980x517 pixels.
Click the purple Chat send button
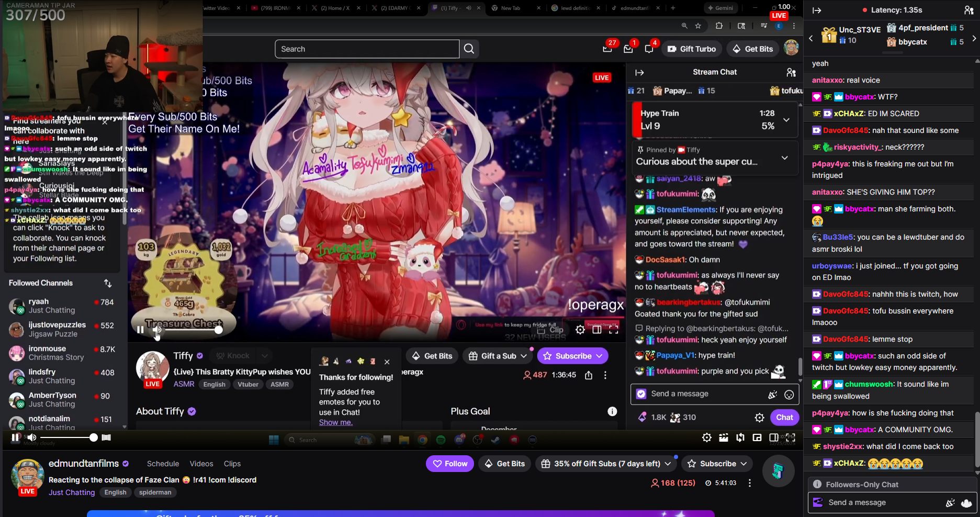(784, 418)
